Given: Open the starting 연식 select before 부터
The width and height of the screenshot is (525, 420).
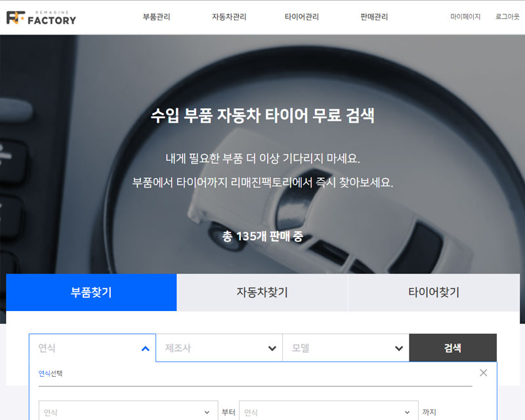Looking at the screenshot, I should pos(127,413).
